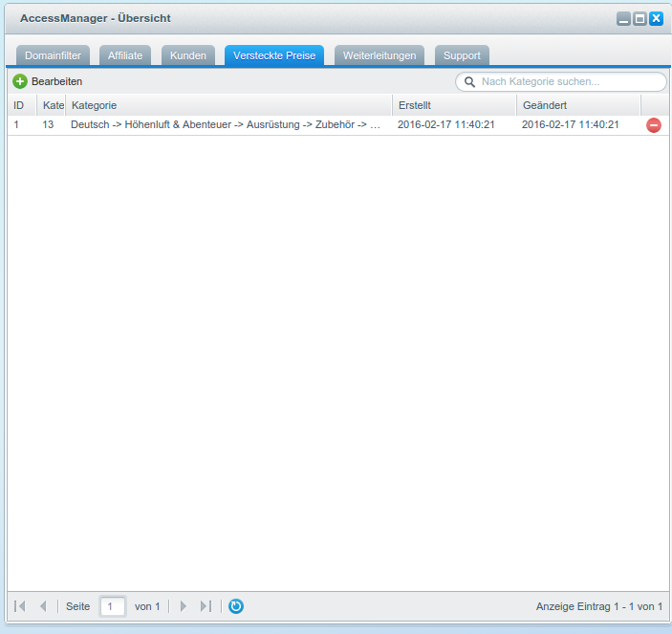
Task: Click the green plus Bearbeiten icon
Action: [x=20, y=82]
